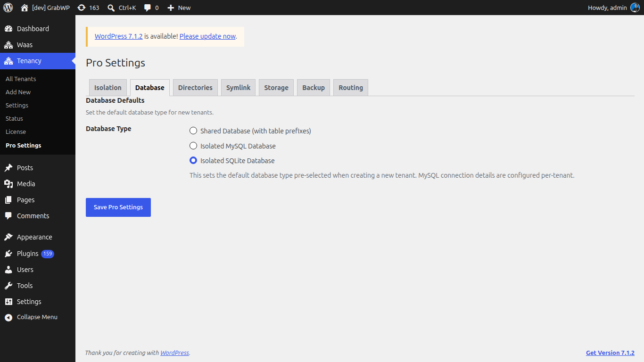Click the home icon beside [dev] GrabWP

pyautogui.click(x=25, y=8)
